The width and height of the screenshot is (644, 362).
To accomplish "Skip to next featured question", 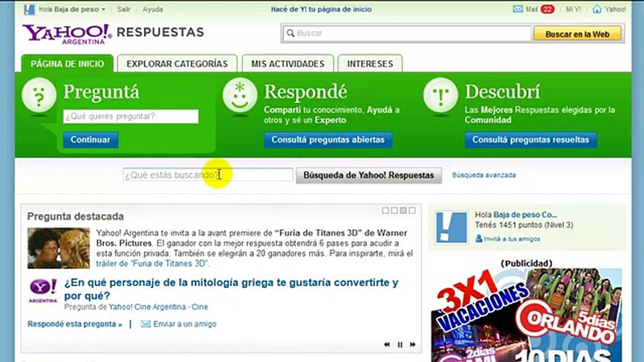I will (x=413, y=344).
